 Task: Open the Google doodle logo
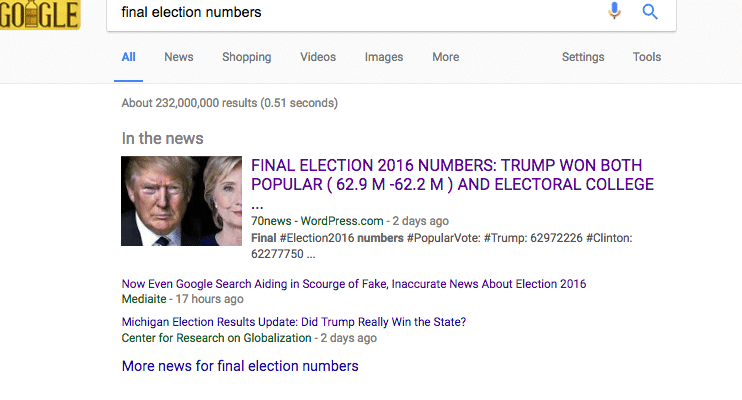(40, 14)
